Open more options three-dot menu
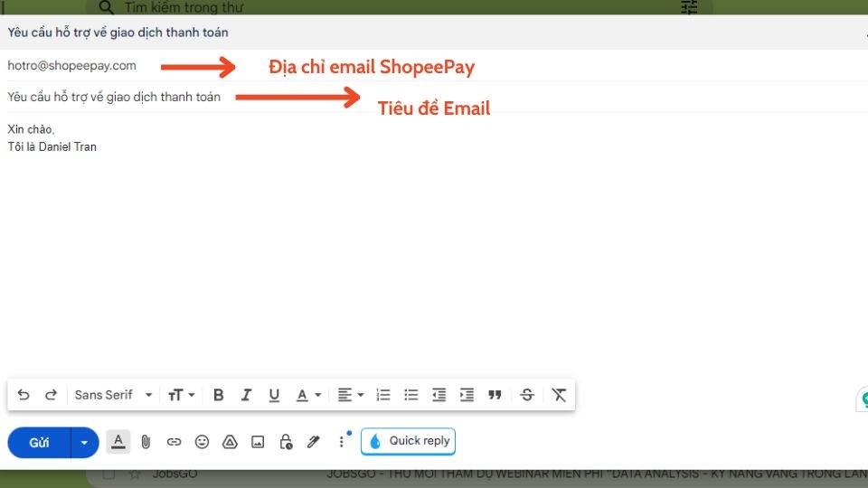Viewport: 868px width, 488px height. click(x=342, y=442)
